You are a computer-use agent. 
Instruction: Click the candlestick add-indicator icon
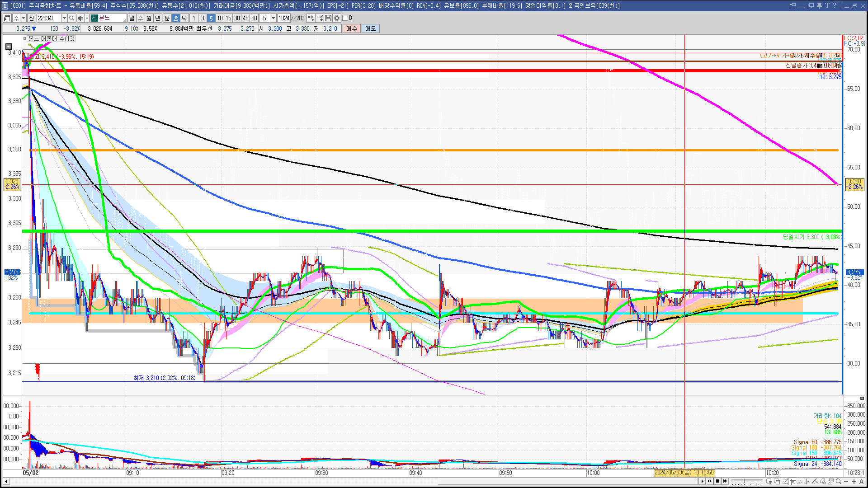(x=311, y=18)
